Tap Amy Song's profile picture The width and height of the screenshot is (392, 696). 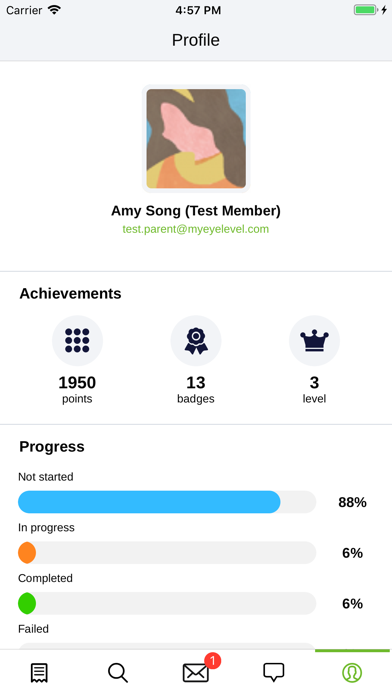pyautogui.click(x=196, y=138)
